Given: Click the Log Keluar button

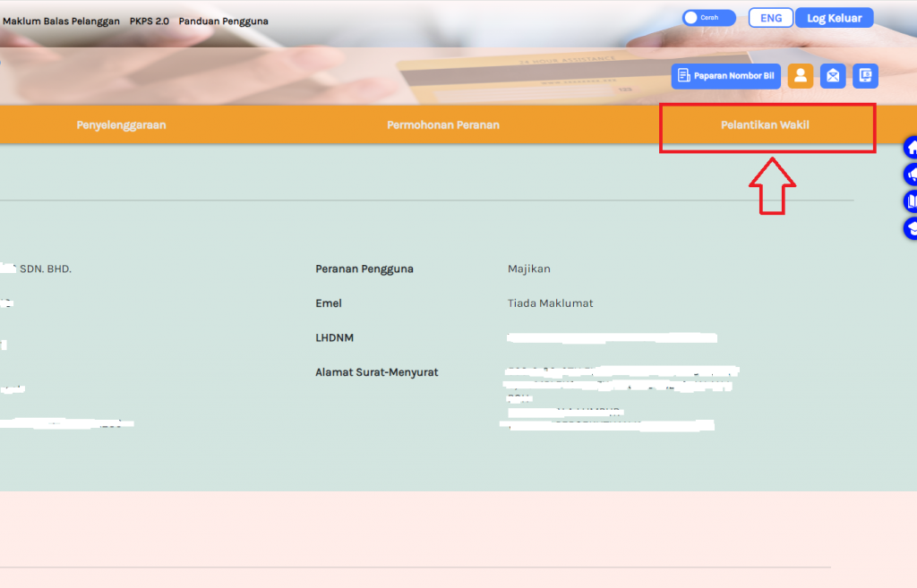Looking at the screenshot, I should [x=834, y=17].
